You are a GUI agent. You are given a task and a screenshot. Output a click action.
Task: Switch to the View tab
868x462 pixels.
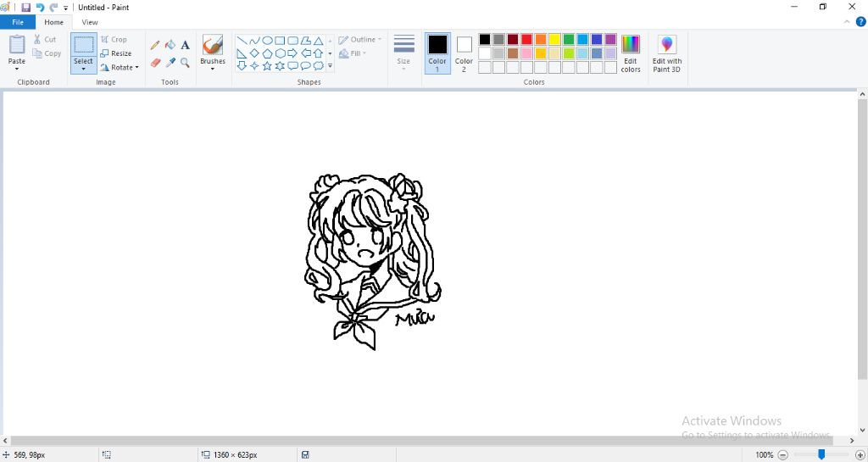pyautogui.click(x=90, y=22)
